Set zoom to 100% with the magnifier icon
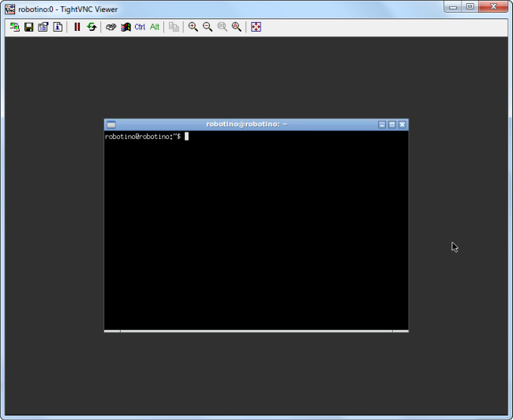This screenshot has width=513, height=420. tap(222, 27)
